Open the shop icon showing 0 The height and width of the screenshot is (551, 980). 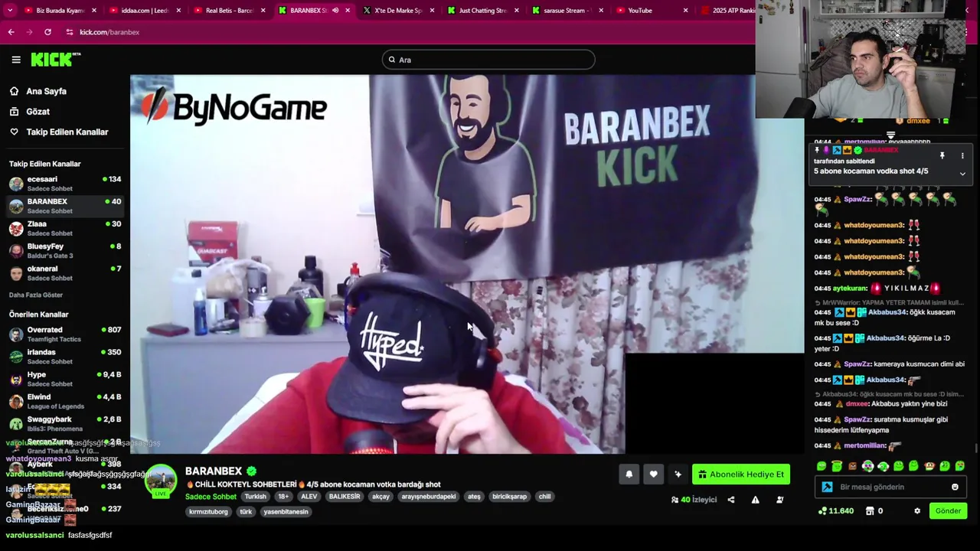[x=874, y=511]
